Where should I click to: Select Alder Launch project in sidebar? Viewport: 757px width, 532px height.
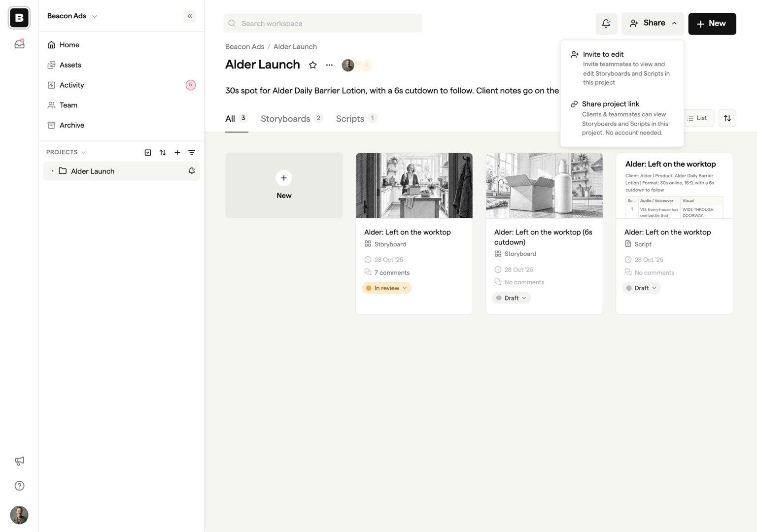coord(121,171)
